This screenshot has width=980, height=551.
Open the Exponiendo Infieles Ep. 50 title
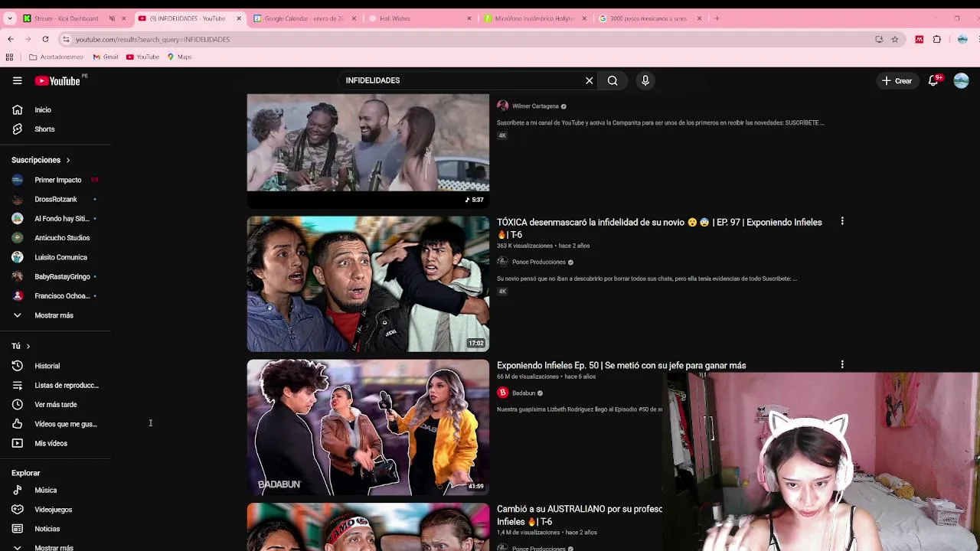(x=621, y=365)
